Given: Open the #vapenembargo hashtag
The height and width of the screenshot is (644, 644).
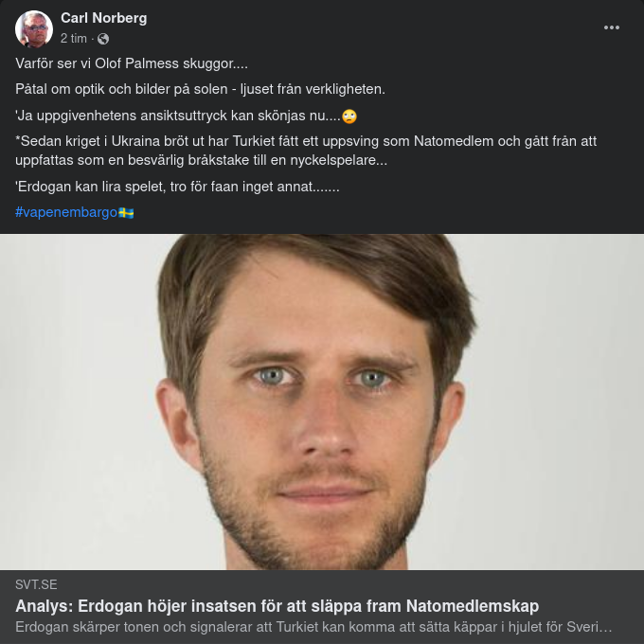Looking at the screenshot, I should 66,213.
